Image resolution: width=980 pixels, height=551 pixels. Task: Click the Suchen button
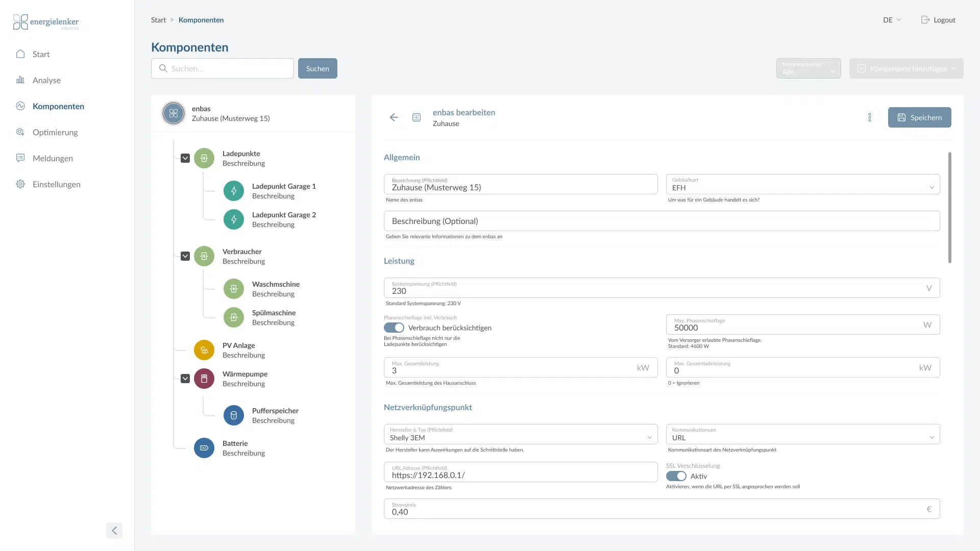[317, 68]
